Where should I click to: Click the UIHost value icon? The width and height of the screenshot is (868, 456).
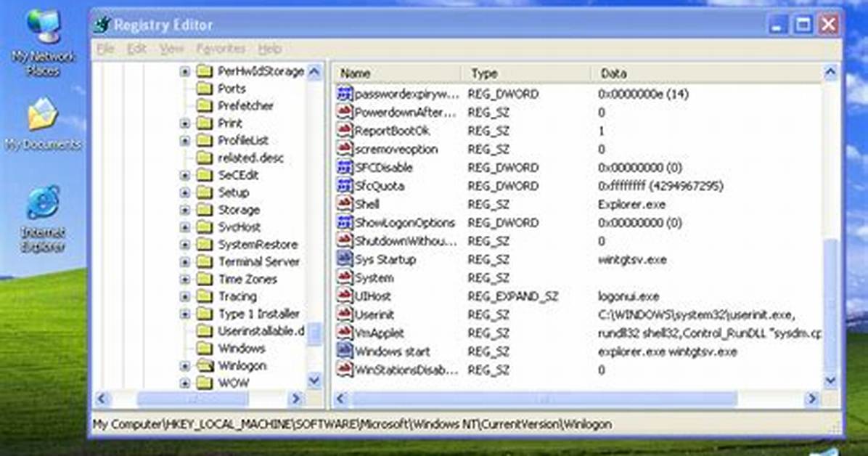(344, 296)
